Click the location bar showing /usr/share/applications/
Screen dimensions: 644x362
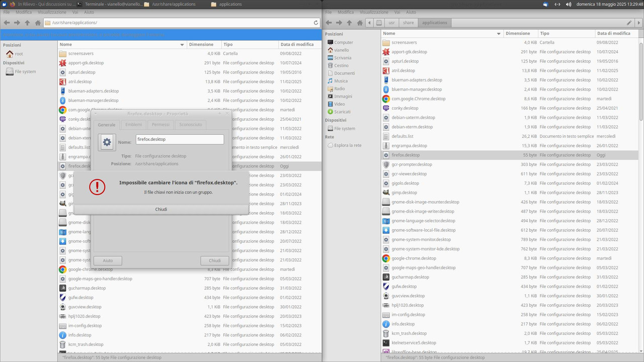[182, 23]
